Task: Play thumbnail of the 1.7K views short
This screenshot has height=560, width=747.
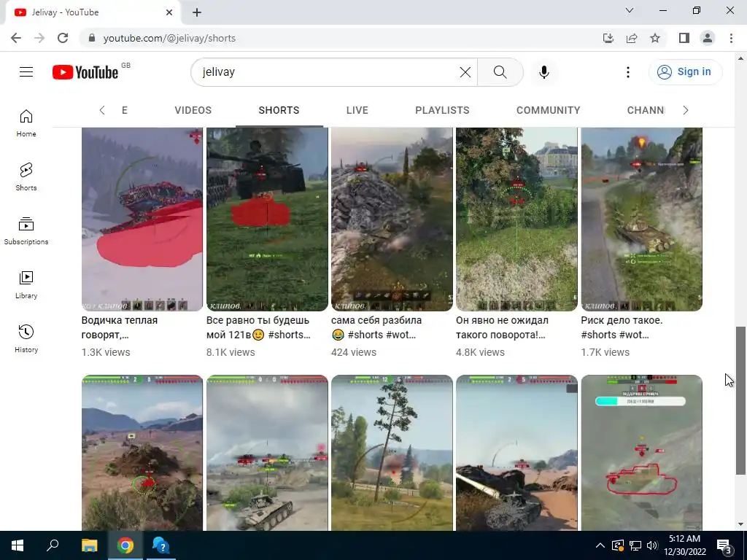Action: click(642, 219)
